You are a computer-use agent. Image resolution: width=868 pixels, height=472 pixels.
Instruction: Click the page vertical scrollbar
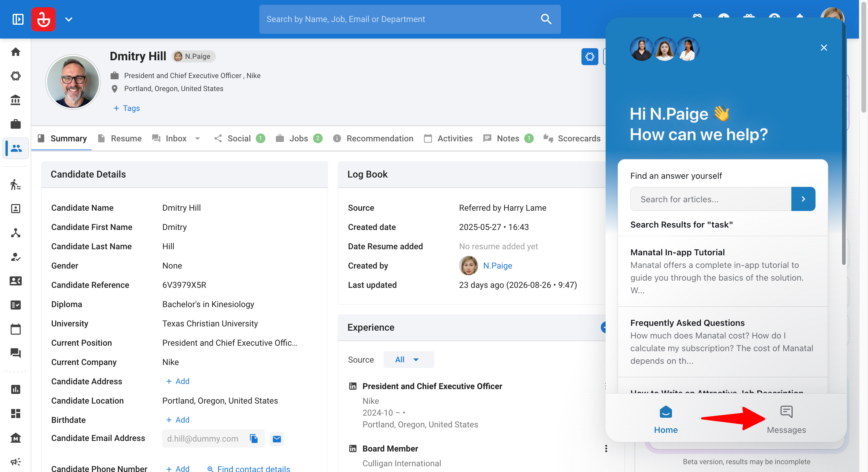coord(863,57)
